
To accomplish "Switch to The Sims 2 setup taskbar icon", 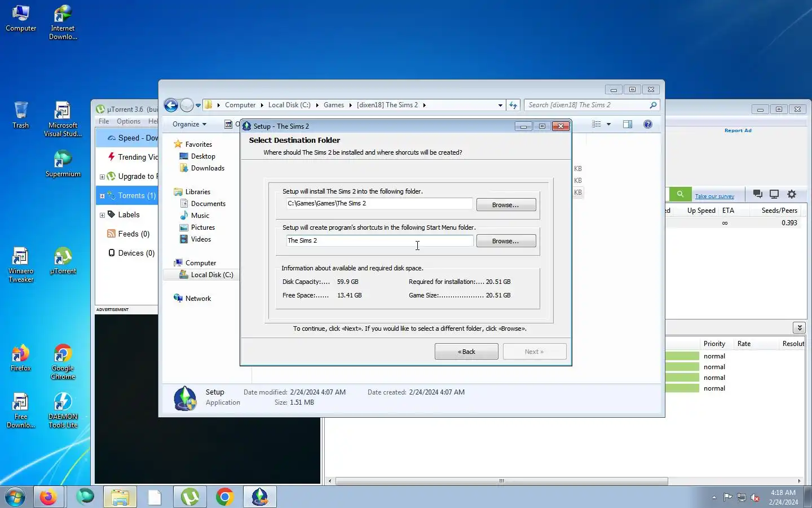I will coord(259,497).
